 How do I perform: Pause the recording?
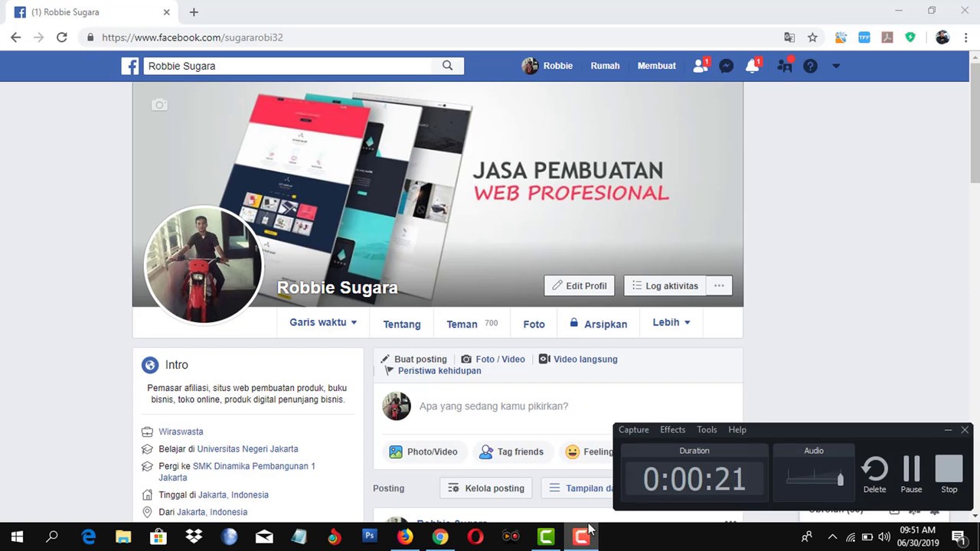[x=911, y=474]
